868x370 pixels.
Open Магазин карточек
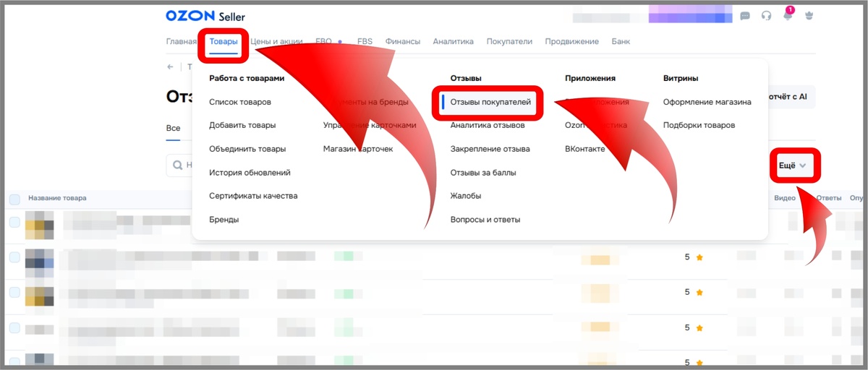tap(358, 149)
